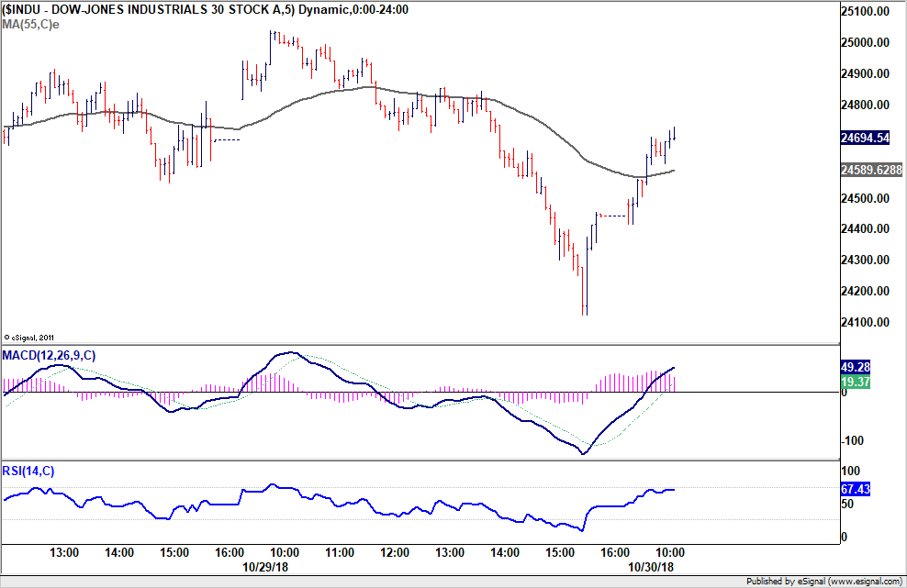The image size is (907, 588).
Task: Click the 12:00 time axis label
Action: click(395, 553)
